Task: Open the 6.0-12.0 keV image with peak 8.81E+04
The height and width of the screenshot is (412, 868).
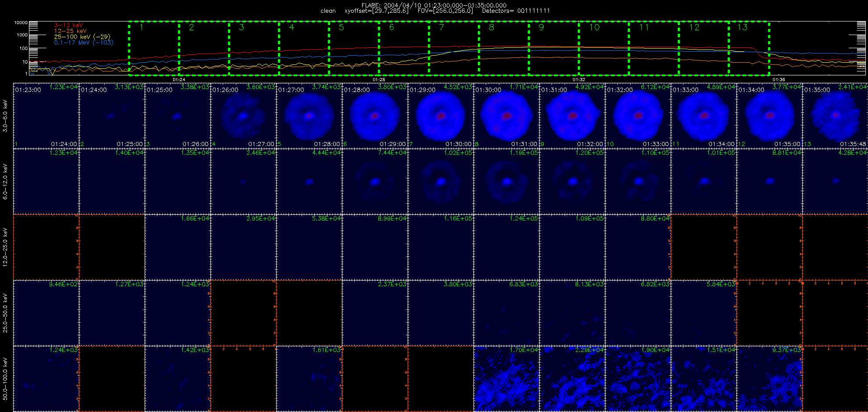Action: point(769,181)
